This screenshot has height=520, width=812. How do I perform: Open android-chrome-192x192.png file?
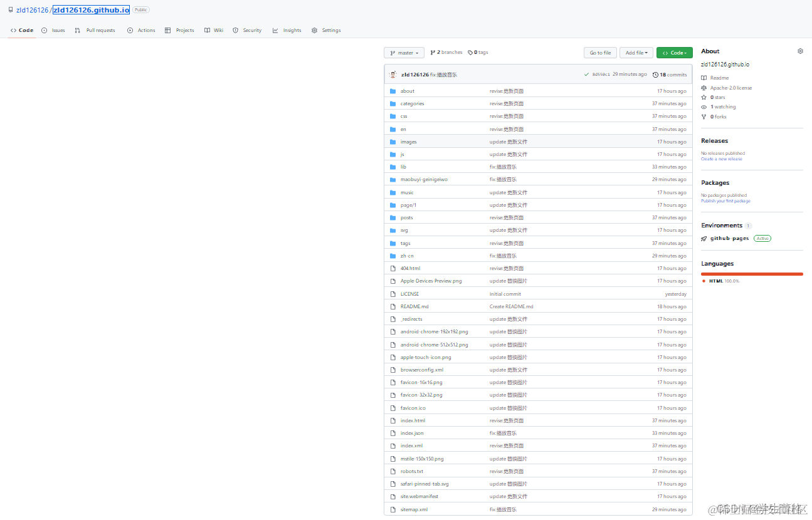[434, 332]
